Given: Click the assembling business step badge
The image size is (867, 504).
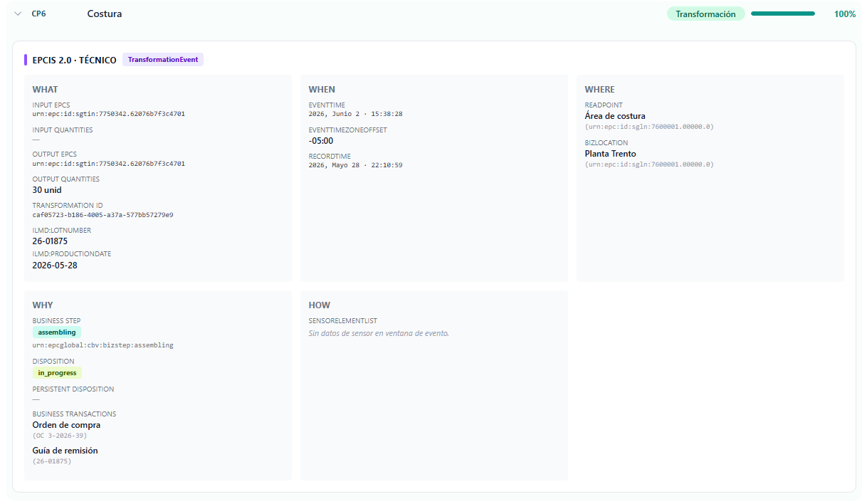Looking at the screenshot, I should pos(57,332).
